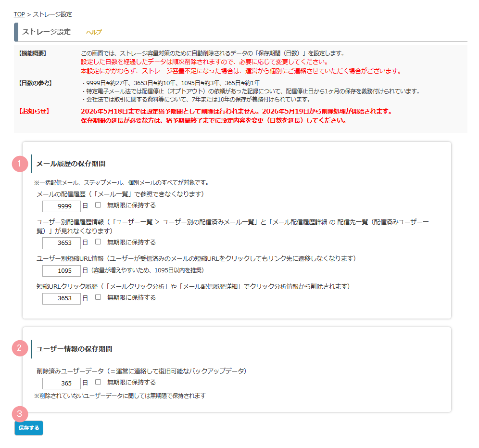This screenshot has width=479, height=448.
Task: Tick 無期限に保持する for 削除済みユーザーデータ
Action: click(x=98, y=382)
